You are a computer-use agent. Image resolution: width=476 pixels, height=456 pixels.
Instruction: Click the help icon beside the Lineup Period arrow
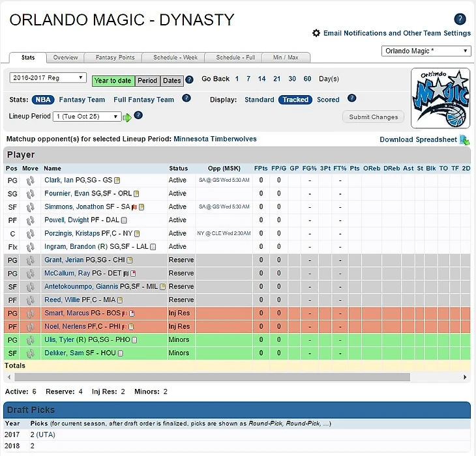click(x=138, y=115)
